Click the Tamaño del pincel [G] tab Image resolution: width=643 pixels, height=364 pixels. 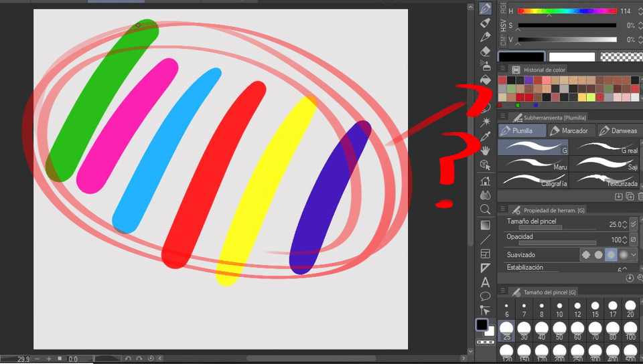coord(544,292)
